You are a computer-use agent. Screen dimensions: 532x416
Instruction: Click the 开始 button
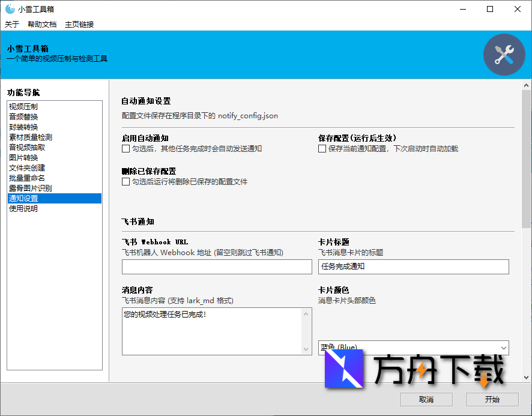(492, 399)
